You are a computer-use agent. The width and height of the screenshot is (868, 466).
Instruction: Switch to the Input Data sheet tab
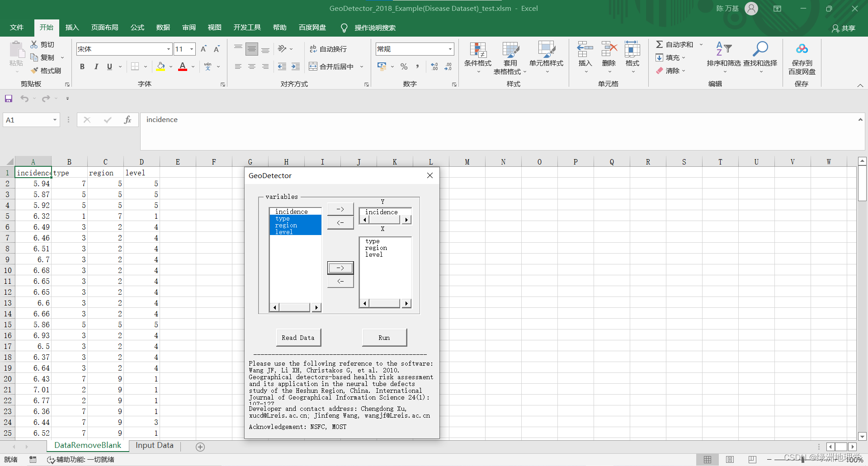tap(155, 446)
